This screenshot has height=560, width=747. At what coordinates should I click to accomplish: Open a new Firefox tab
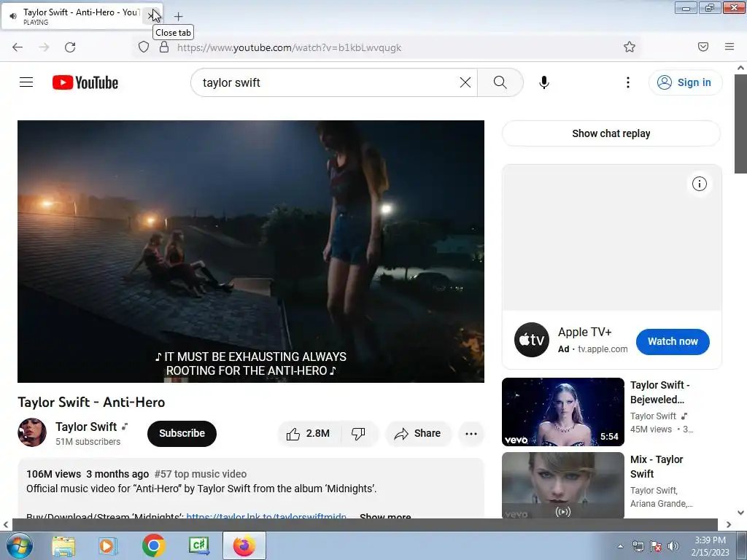178,17
